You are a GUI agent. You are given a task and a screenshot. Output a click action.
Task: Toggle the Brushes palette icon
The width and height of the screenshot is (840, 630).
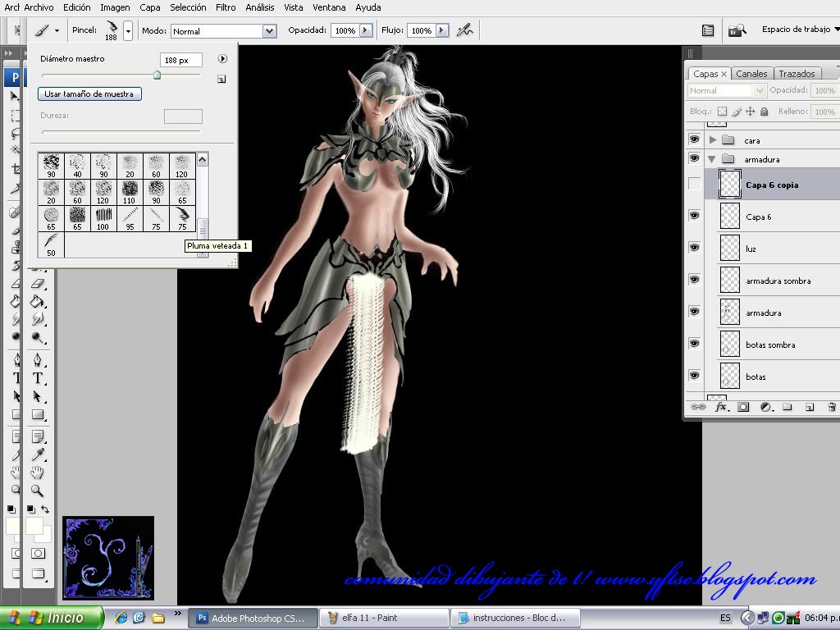pyautogui.click(x=708, y=30)
